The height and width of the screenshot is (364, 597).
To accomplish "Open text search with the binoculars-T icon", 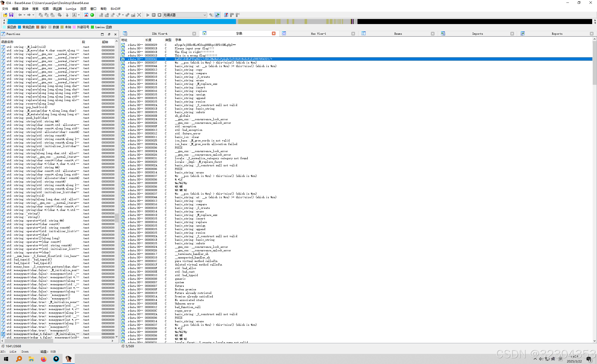I will click(46, 15).
